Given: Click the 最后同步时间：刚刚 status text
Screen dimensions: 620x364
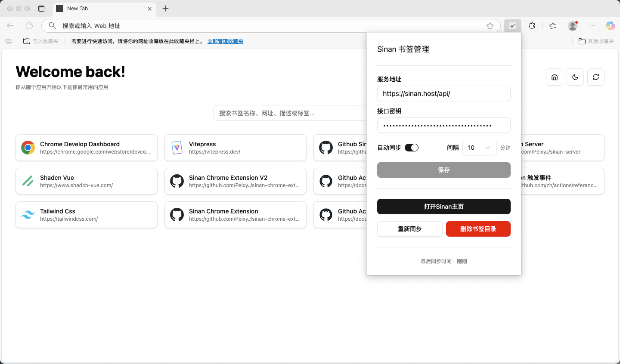Looking at the screenshot, I should coord(444,261).
